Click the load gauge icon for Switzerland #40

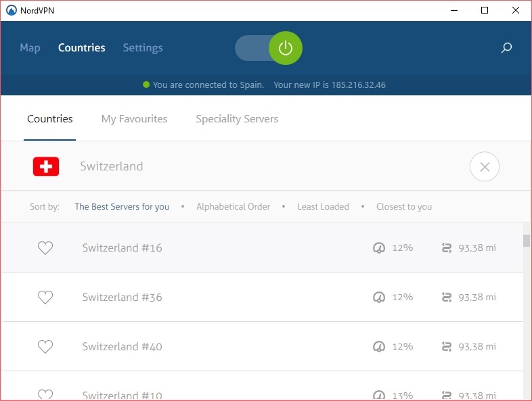coord(379,347)
